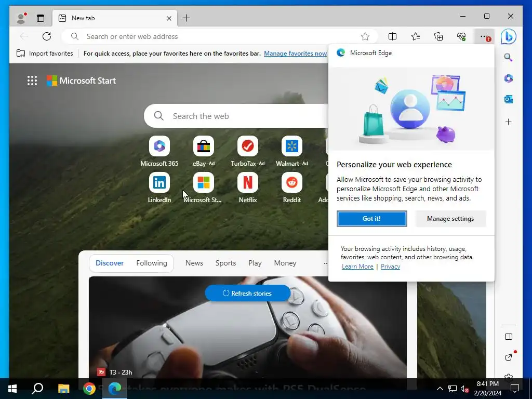
Task: Open File Explorer from taskbar
Action: 63,389
